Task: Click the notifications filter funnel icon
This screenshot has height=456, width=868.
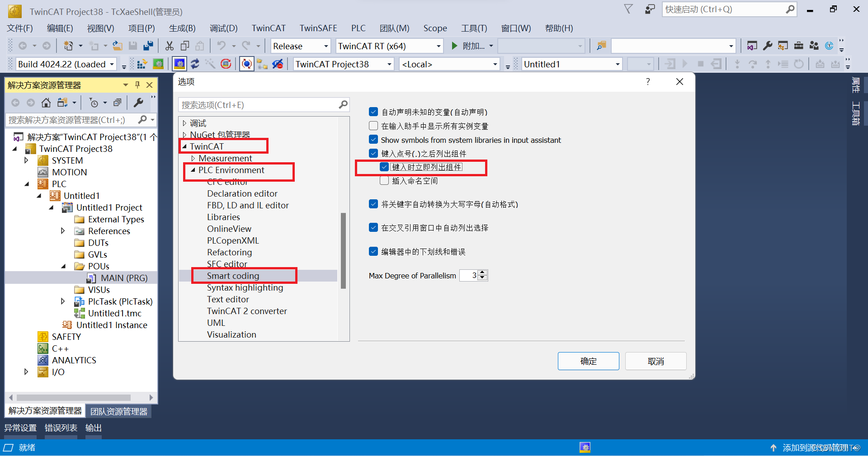Action: tap(628, 9)
